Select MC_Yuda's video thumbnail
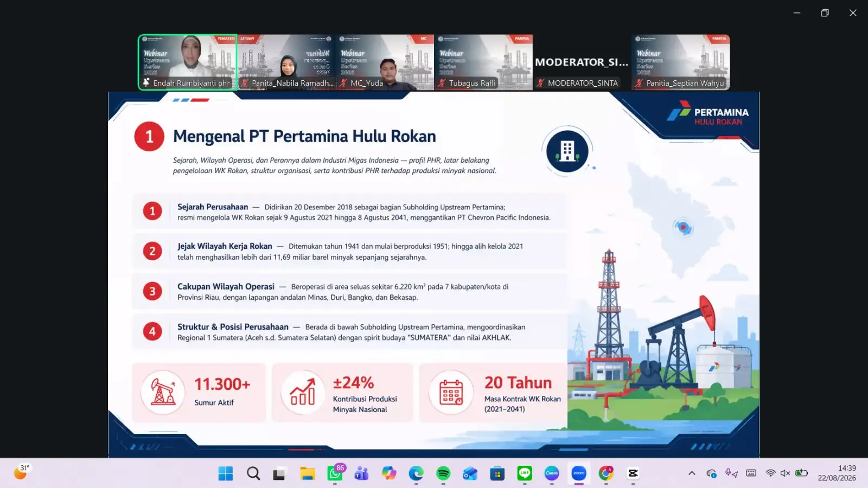868x488 pixels. tap(385, 62)
